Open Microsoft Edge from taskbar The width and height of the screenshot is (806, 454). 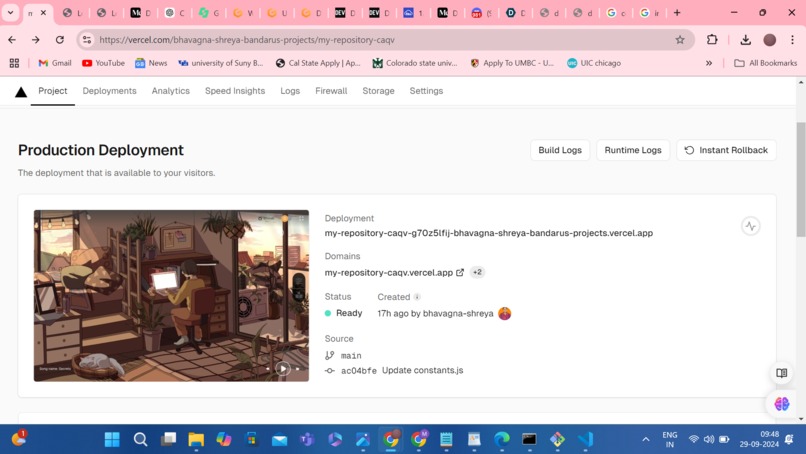coord(502,439)
